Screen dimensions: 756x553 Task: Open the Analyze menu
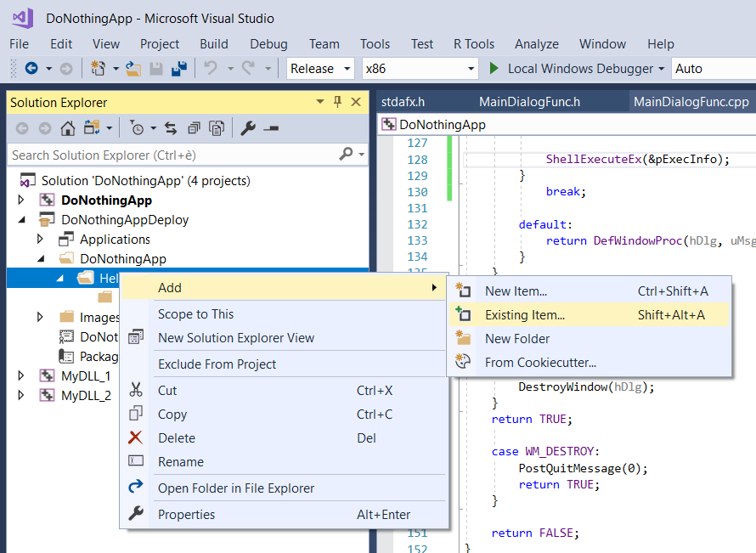pyautogui.click(x=537, y=44)
